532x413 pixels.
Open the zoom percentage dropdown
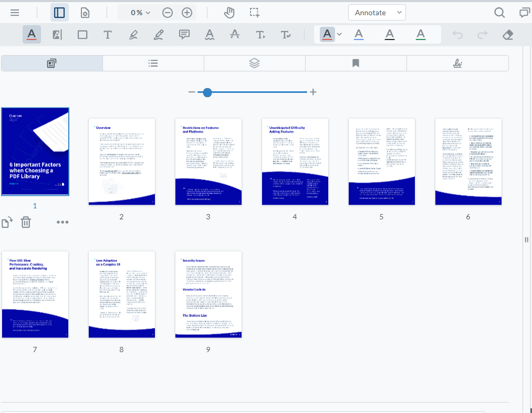138,12
